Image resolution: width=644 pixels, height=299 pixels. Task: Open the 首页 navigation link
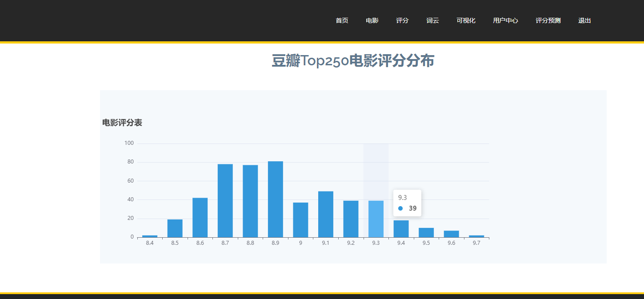click(342, 20)
